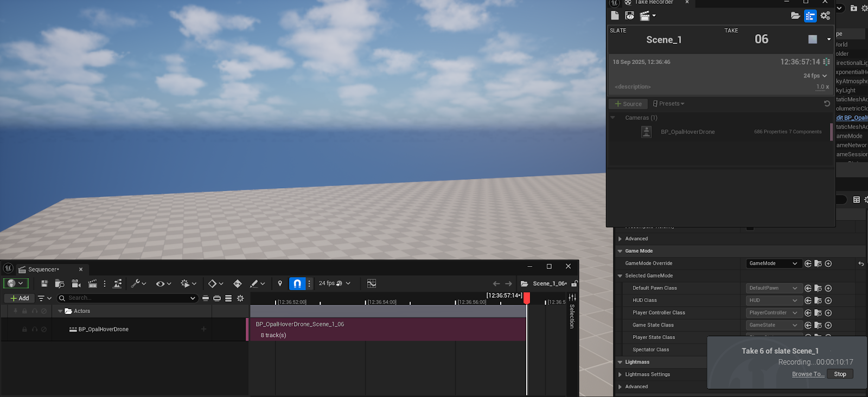Toggle the lock icon beside Scene_1_06

574,284
